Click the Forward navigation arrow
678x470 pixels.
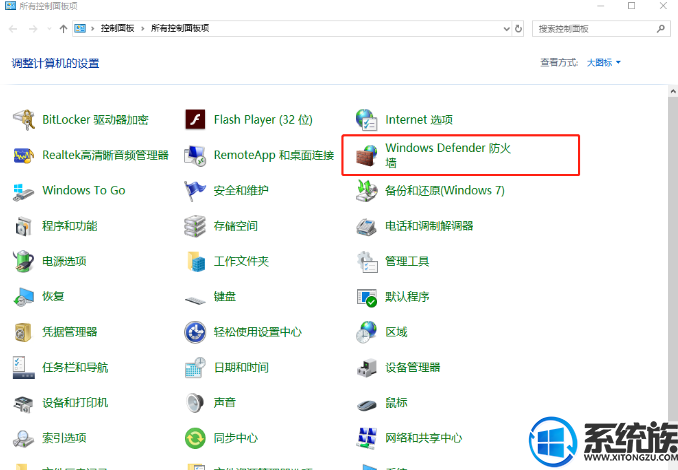pos(33,29)
